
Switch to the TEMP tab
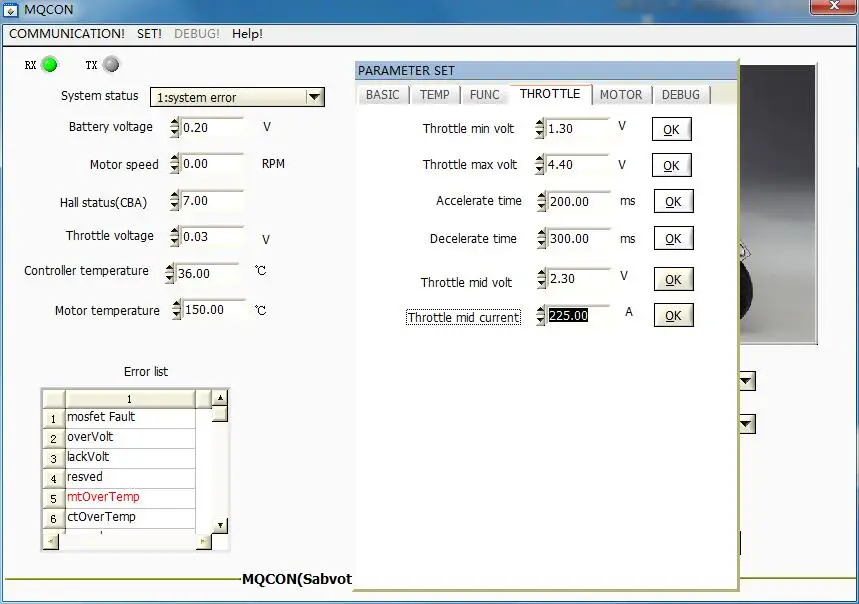(434, 95)
